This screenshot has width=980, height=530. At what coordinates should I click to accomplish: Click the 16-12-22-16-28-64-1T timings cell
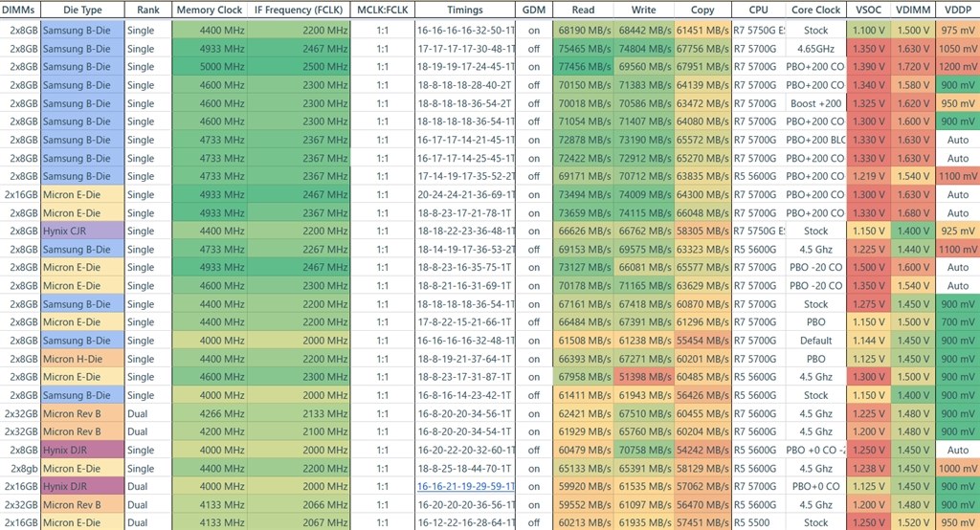click(x=465, y=522)
